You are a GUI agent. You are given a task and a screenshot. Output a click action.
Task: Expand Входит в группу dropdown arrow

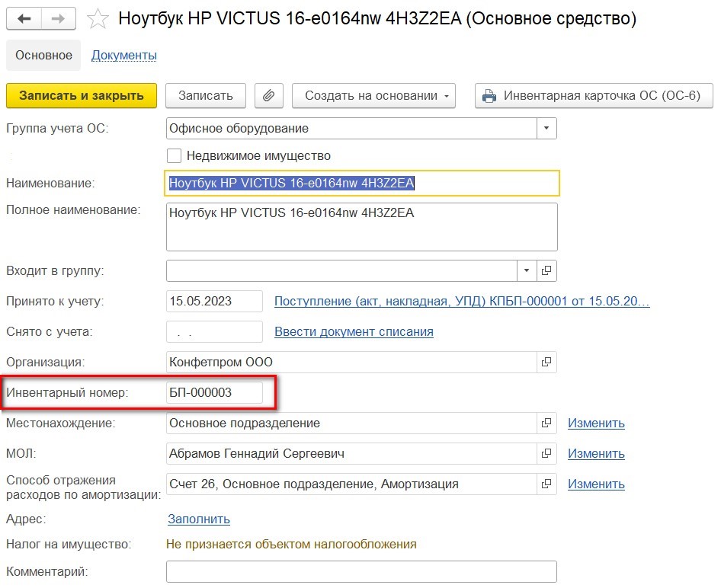pyautogui.click(x=527, y=270)
